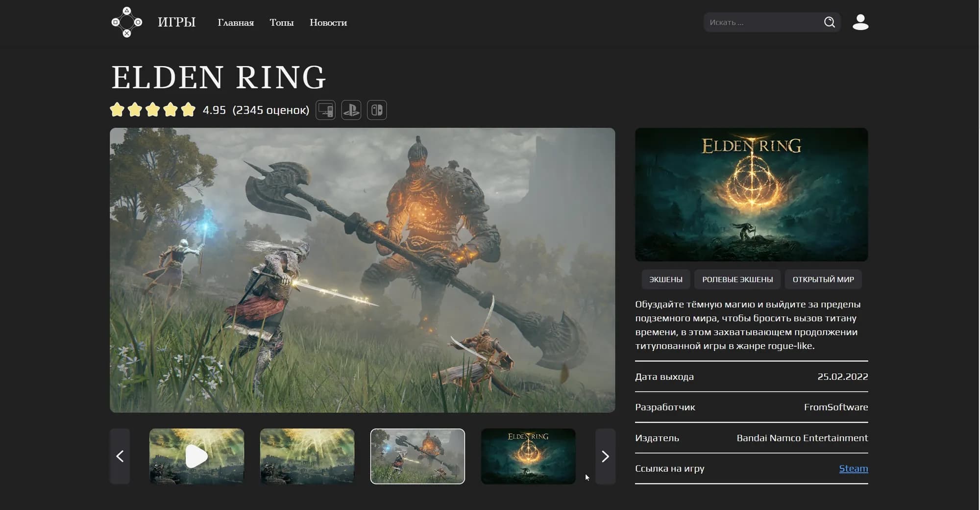Click the Ссылка на игру label

[x=670, y=468]
